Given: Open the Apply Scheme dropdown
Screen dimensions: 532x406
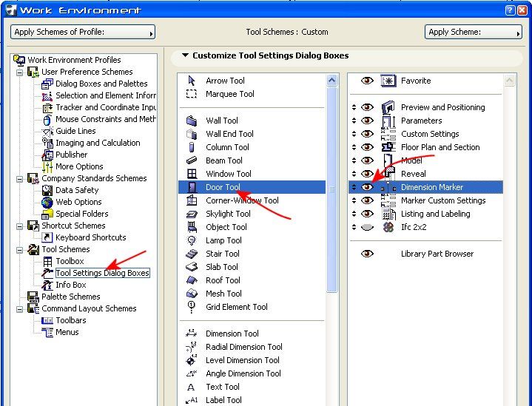Looking at the screenshot, I should [x=474, y=32].
